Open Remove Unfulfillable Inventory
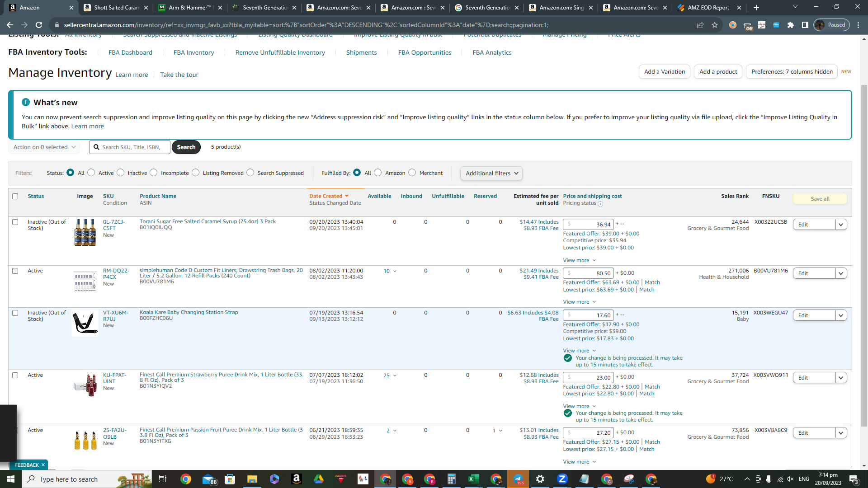Image resolution: width=868 pixels, height=488 pixels. (x=280, y=52)
